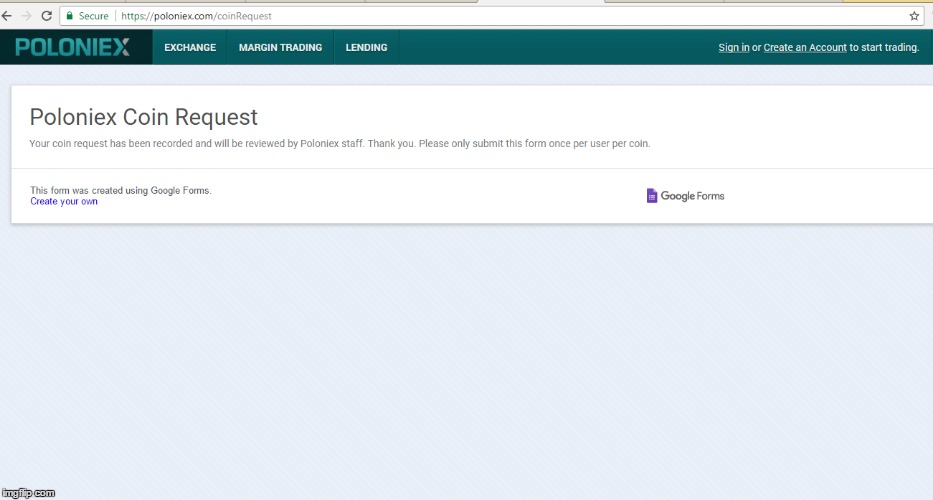933x500 pixels.
Task: Reload the page with refresh icon
Action: click(x=46, y=16)
